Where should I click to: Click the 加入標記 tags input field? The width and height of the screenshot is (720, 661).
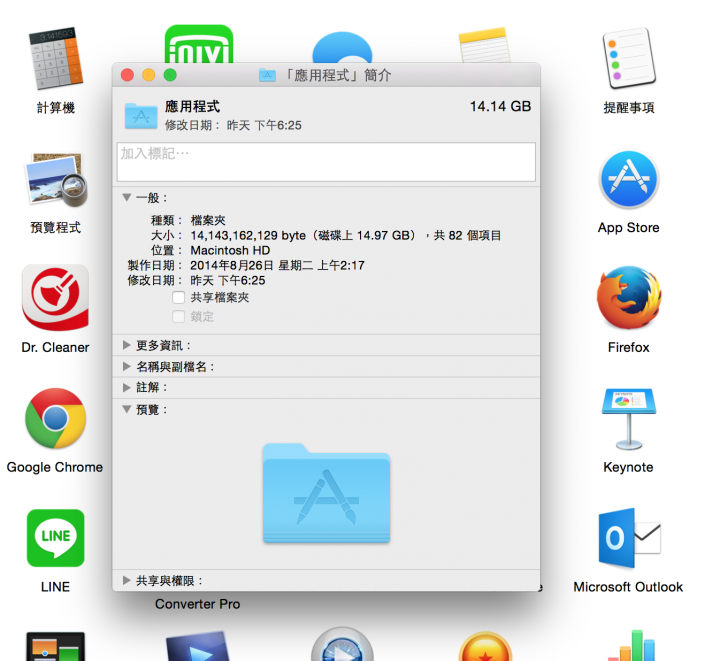[326, 162]
